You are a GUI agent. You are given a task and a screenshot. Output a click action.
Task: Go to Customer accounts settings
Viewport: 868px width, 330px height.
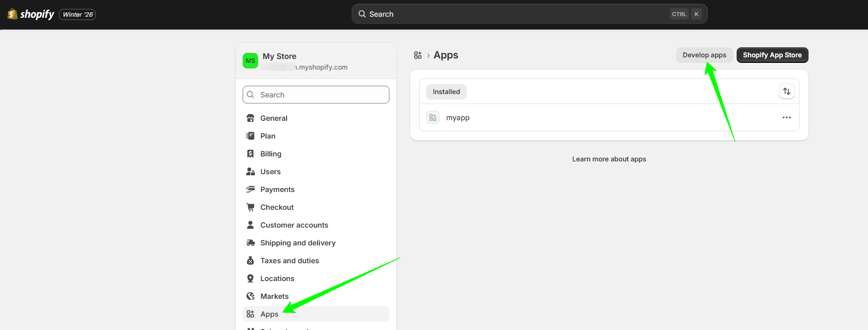tap(294, 225)
